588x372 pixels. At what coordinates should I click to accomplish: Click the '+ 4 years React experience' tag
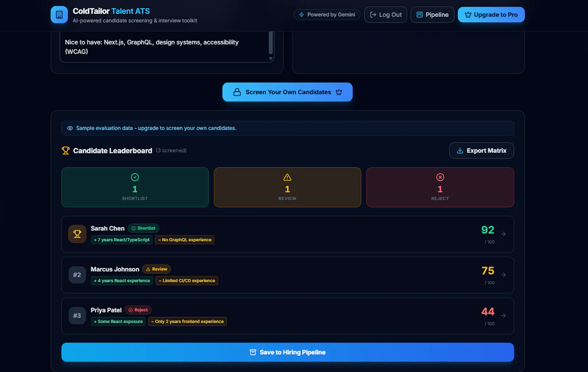point(122,281)
